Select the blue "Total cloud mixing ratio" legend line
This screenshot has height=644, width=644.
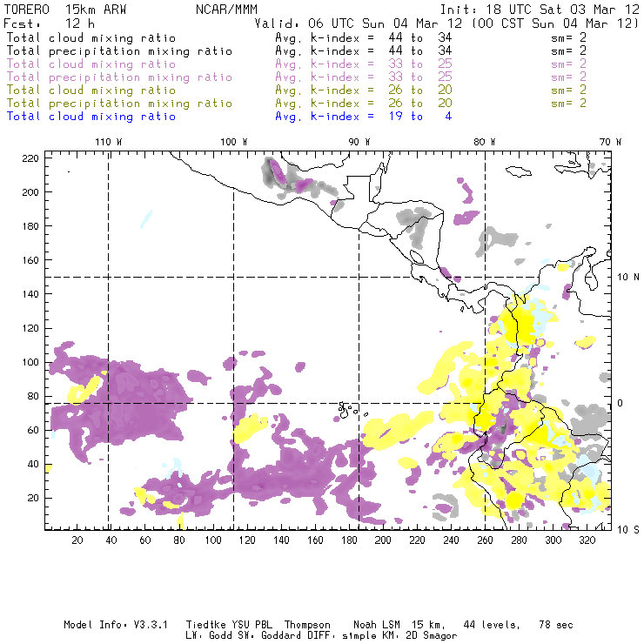point(91,117)
